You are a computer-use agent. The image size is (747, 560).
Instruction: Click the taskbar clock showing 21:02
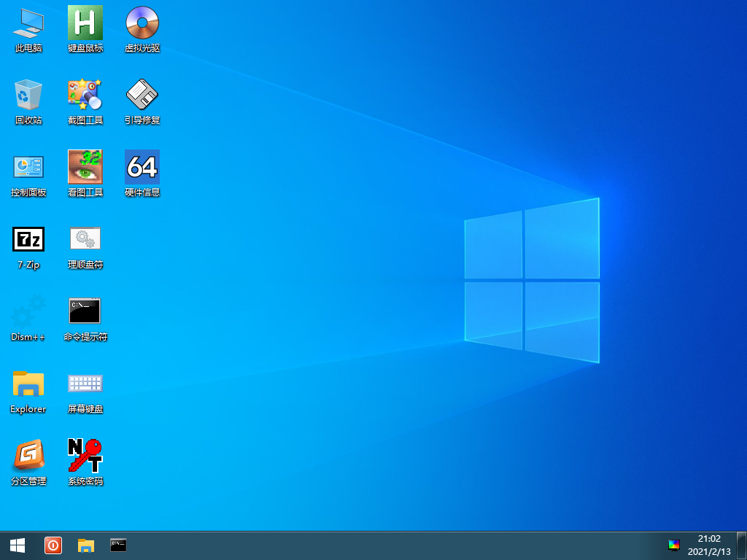click(709, 545)
